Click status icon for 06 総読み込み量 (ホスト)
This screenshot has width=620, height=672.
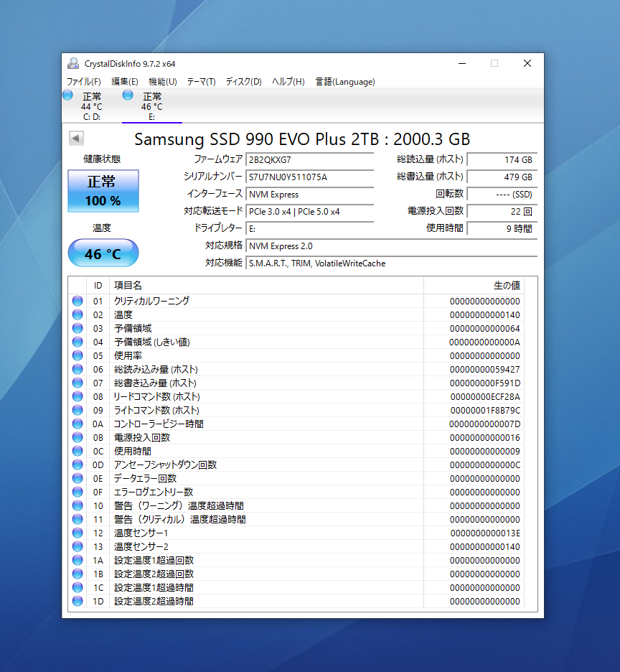77,369
